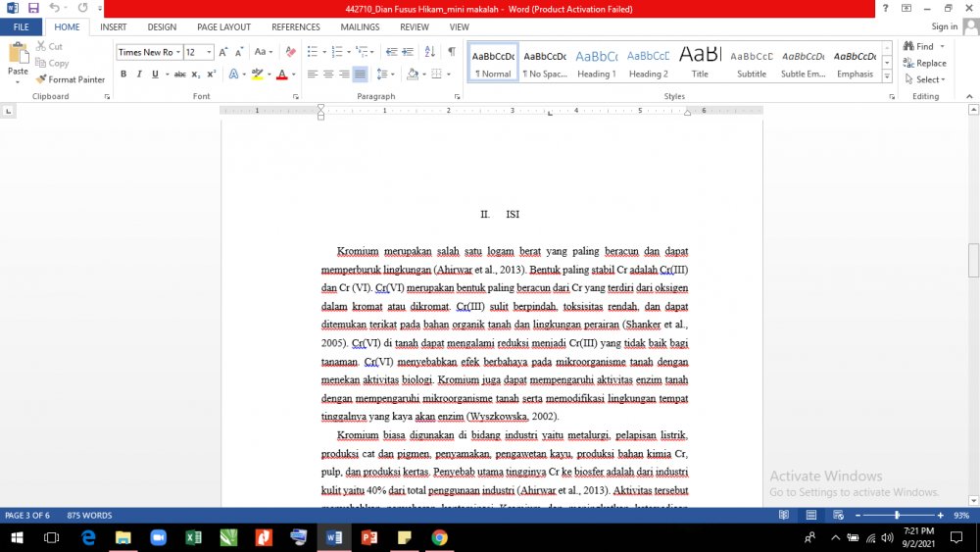Screen dimensions: 980x552
Task: Adjust the zoom slider
Action: (897, 515)
